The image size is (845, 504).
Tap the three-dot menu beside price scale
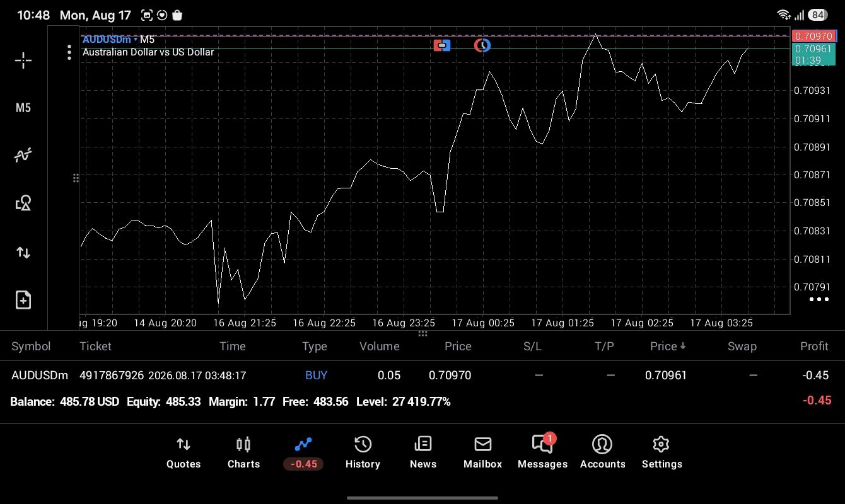(819, 299)
